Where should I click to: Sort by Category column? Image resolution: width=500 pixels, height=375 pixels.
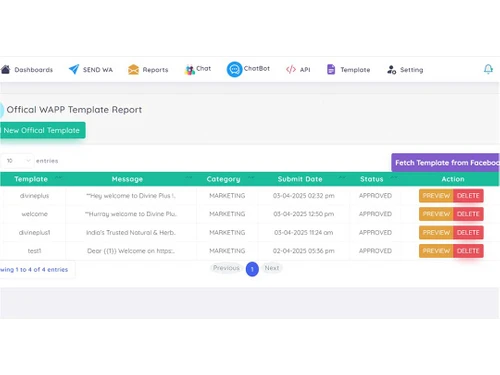coord(223,179)
